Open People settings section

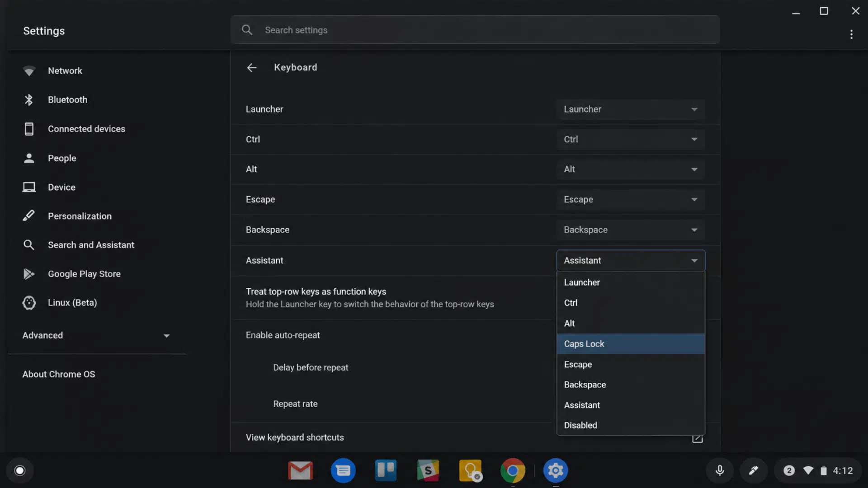(x=62, y=158)
